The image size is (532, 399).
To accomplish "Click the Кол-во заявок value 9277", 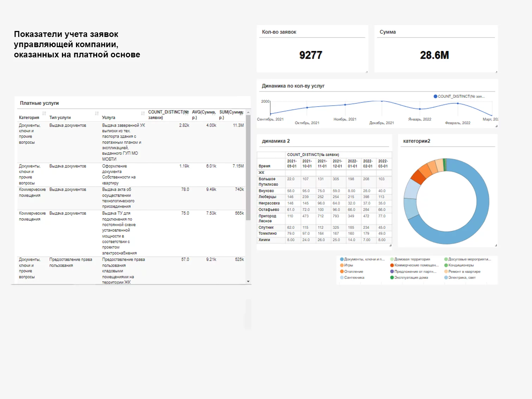I will [x=311, y=55].
